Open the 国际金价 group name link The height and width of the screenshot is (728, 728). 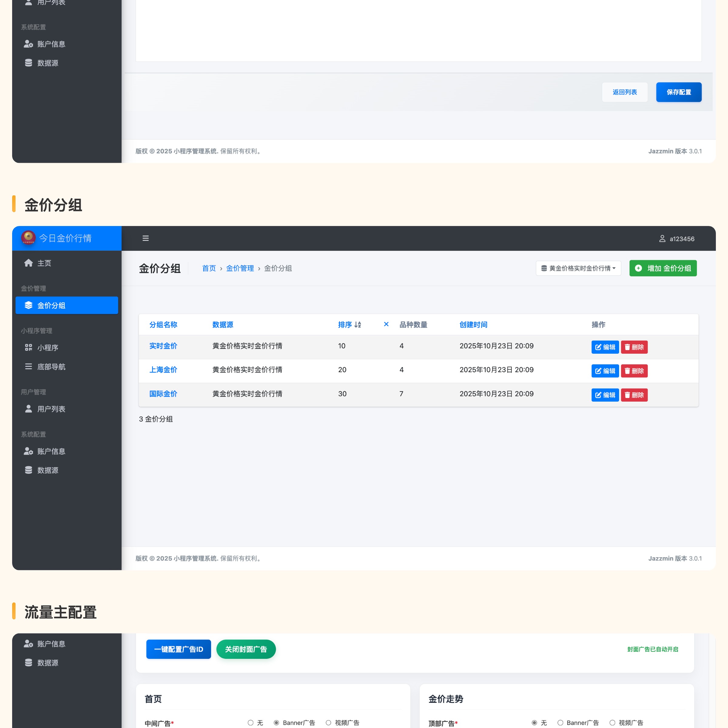pyautogui.click(x=163, y=393)
